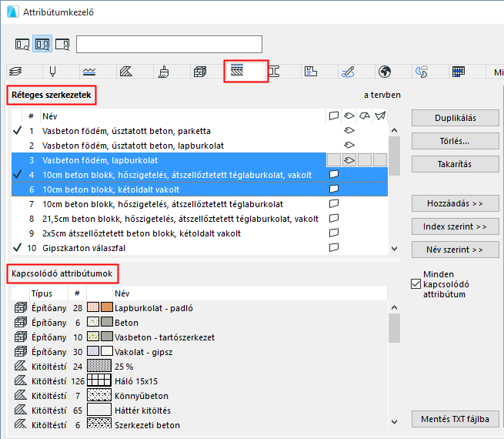The height and width of the screenshot is (439, 504).
Task: Click Mentés TXT fájlba button
Action: (456, 419)
